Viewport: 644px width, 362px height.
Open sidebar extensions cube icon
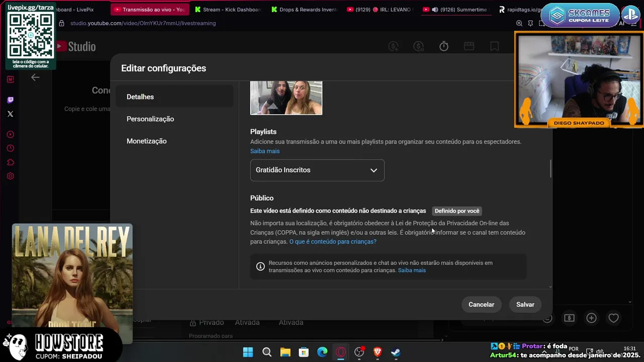point(10,162)
